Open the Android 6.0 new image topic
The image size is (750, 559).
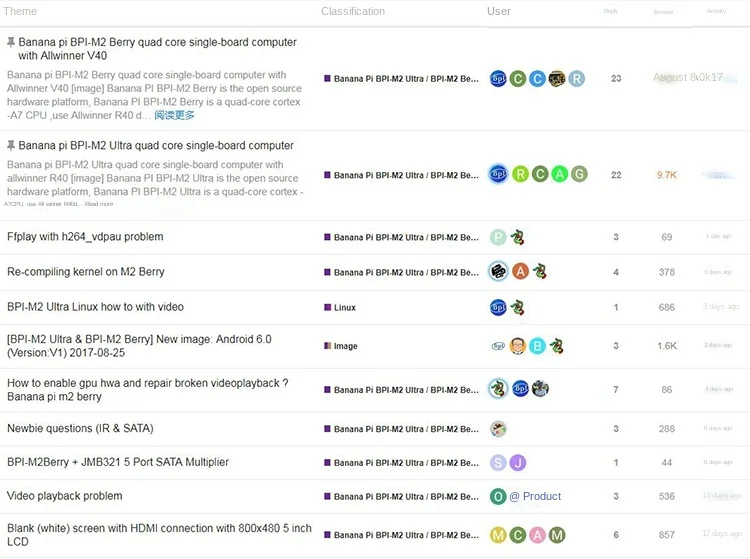click(x=139, y=346)
